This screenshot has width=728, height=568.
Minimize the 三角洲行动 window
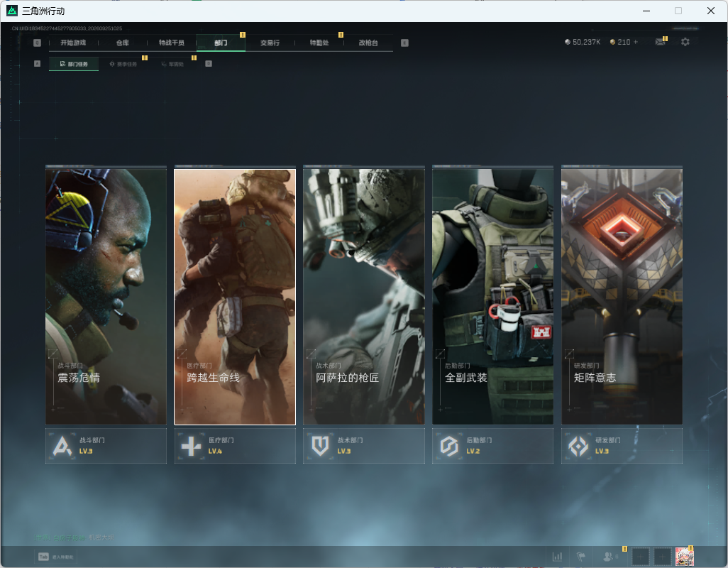pyautogui.click(x=646, y=11)
